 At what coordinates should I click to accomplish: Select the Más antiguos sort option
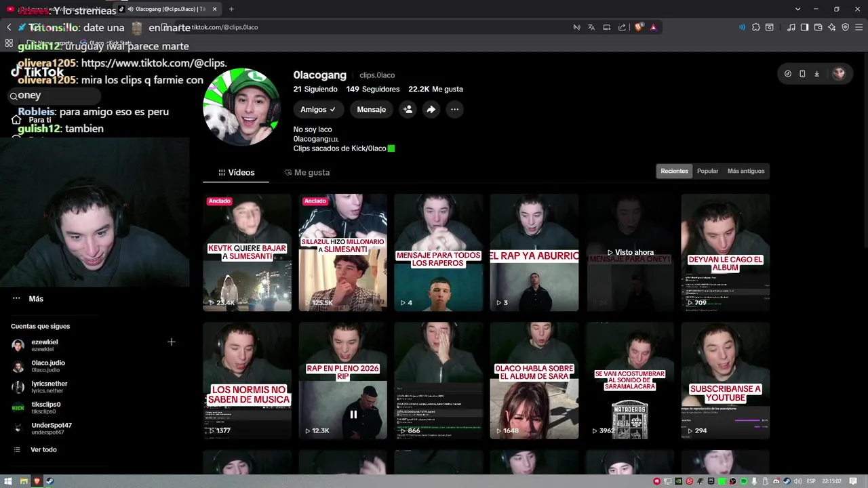coord(745,171)
